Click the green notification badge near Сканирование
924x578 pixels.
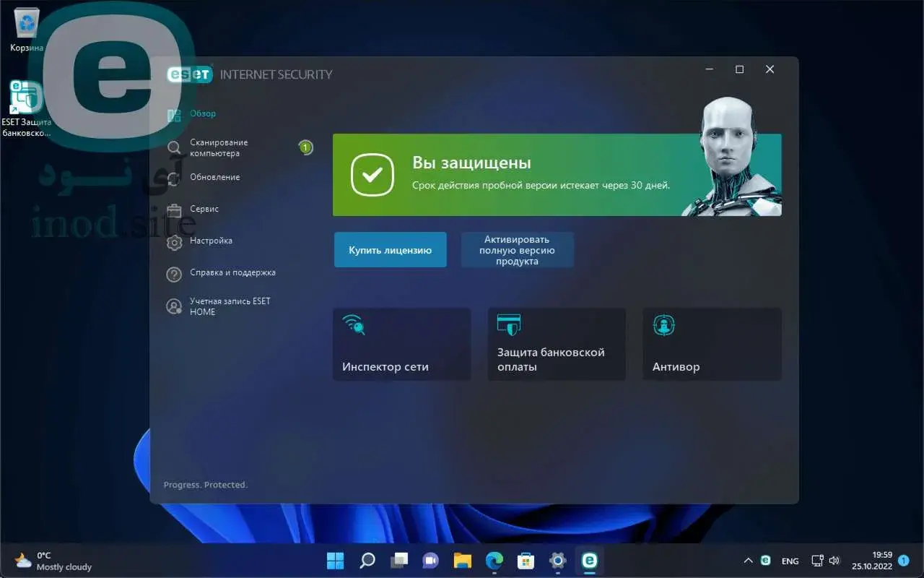click(x=305, y=147)
